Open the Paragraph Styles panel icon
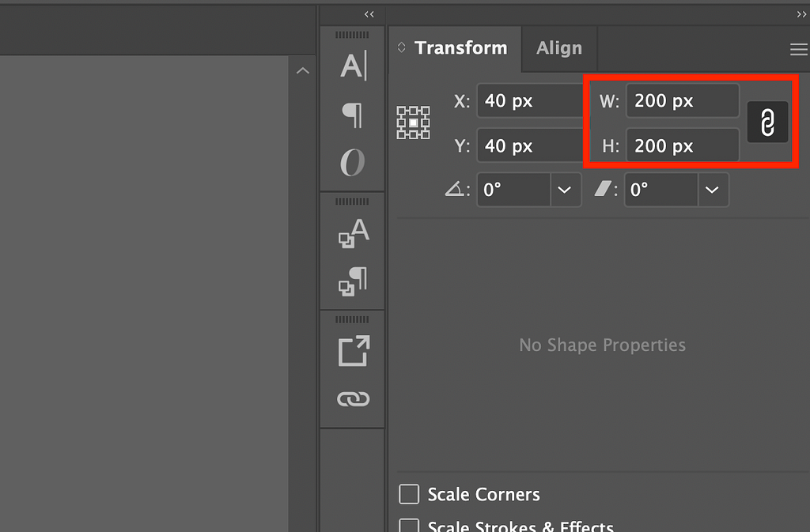The image size is (810, 532). 354,281
